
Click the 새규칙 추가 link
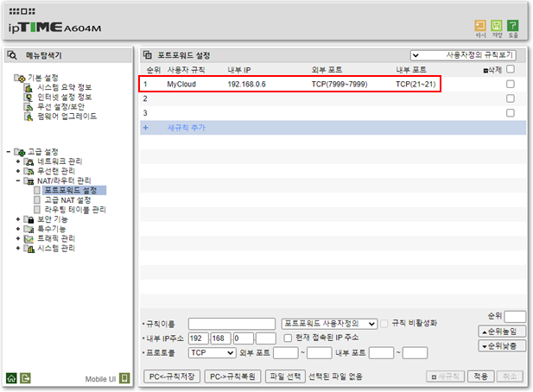[x=187, y=128]
